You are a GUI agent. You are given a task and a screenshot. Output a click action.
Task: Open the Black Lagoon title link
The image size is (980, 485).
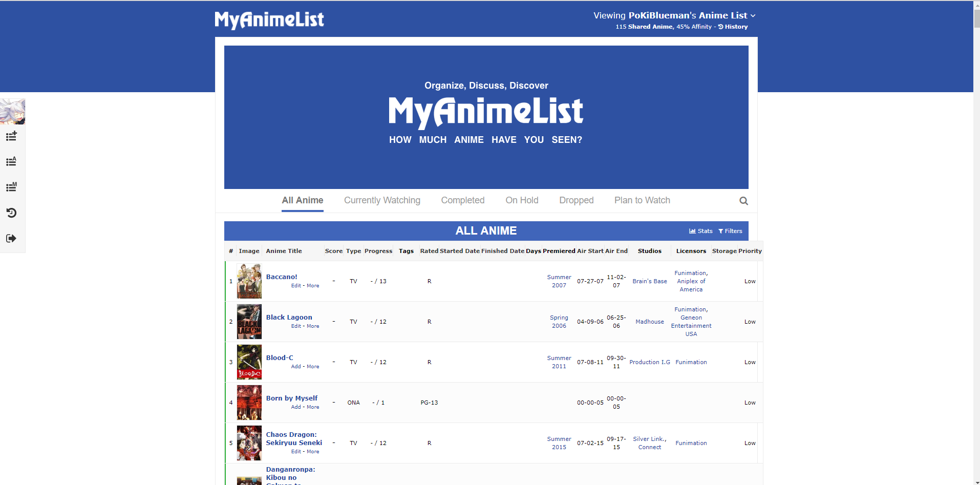point(289,318)
